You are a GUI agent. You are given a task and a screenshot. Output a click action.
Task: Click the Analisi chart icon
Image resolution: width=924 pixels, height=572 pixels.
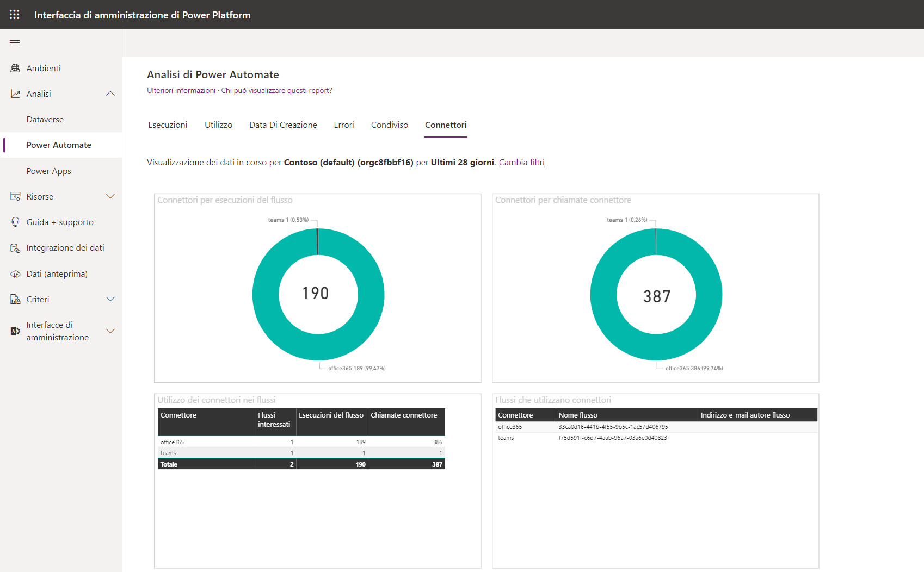(x=15, y=94)
